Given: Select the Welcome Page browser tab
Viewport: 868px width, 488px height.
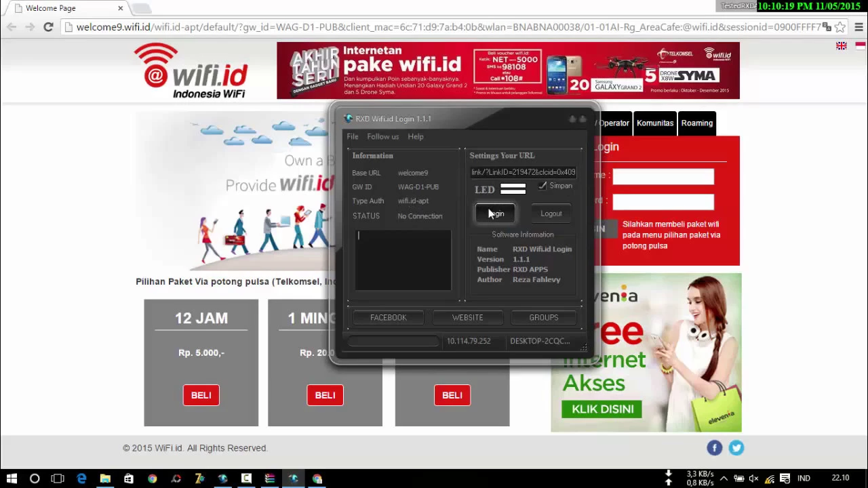Looking at the screenshot, I should click(x=66, y=8).
